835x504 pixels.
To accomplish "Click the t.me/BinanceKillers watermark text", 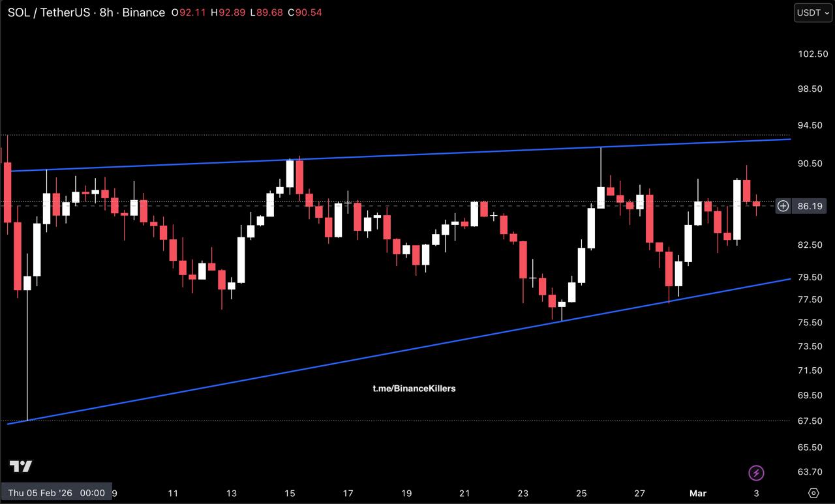I will click(414, 389).
